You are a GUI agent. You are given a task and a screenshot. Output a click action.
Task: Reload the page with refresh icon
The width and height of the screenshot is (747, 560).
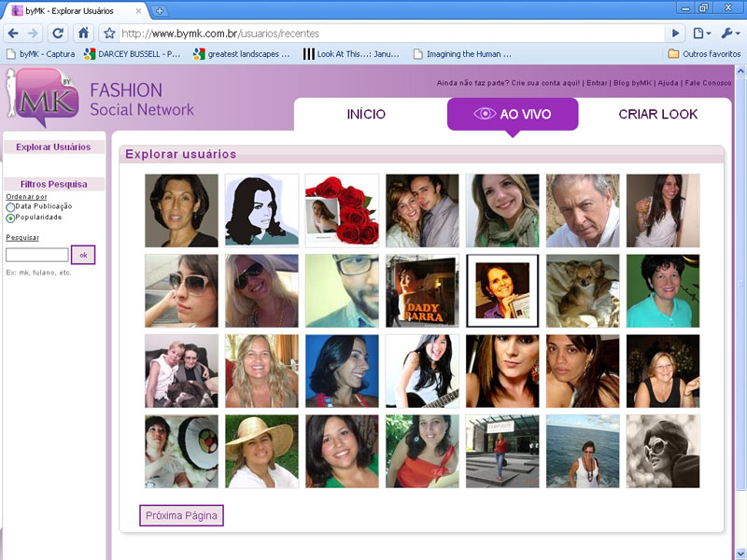coord(58,33)
